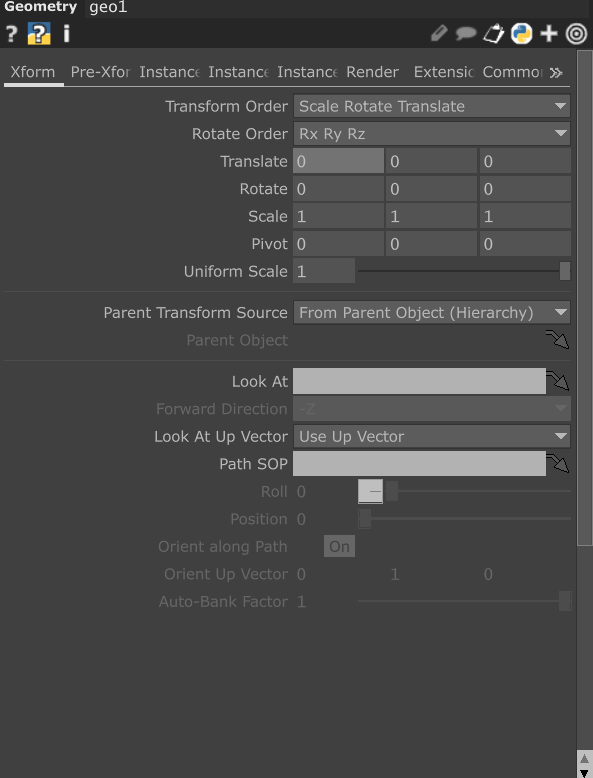593x778 pixels.
Task: Switch to the Pre-Xform tab
Action: pos(100,72)
